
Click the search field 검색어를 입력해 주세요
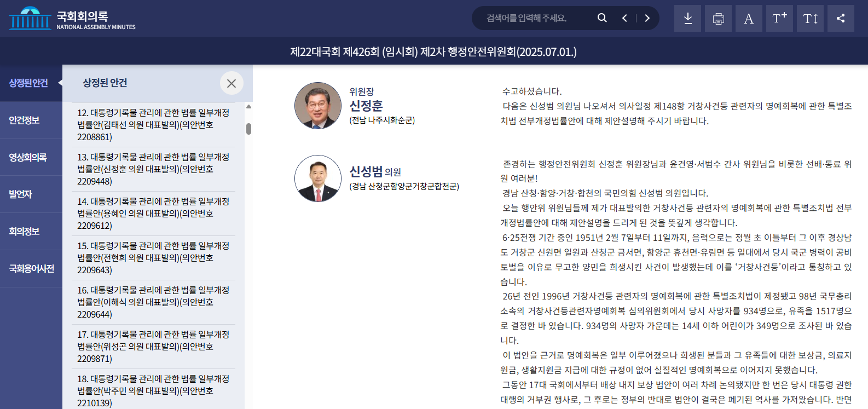pos(534,18)
